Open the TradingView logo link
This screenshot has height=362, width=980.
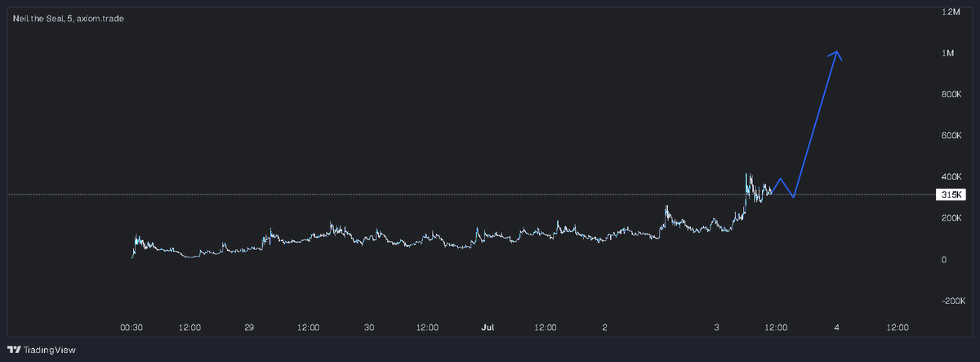[x=41, y=350]
